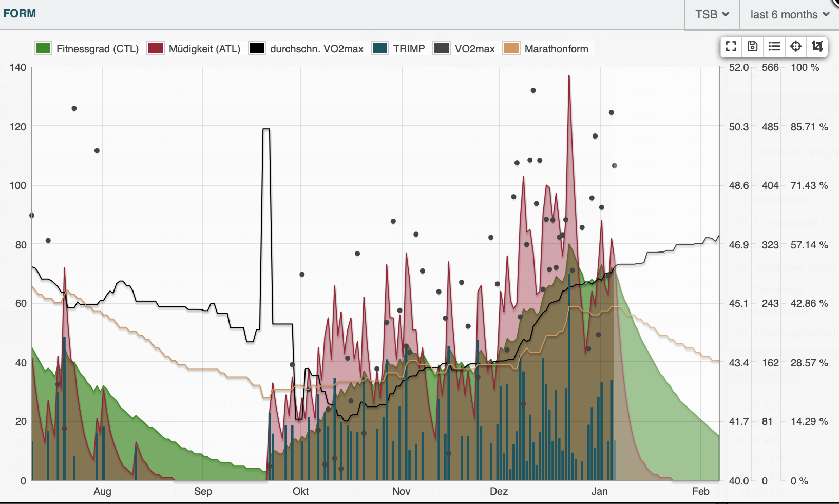Expand the last 6 months dropdown
The height and width of the screenshot is (504, 839).
coord(789,14)
